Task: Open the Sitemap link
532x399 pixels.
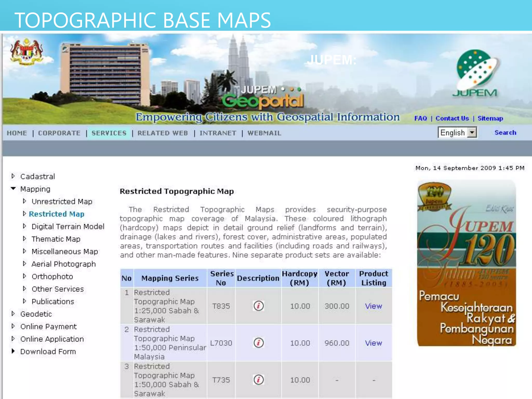Action: point(490,118)
